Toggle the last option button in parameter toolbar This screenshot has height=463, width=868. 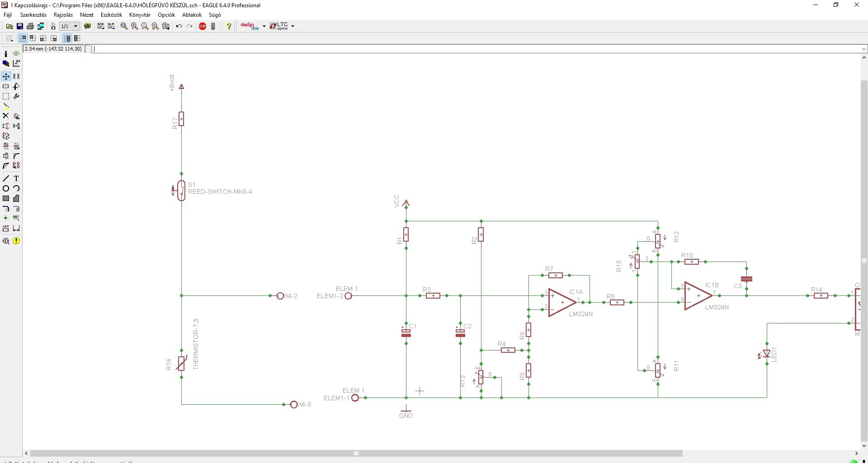[x=77, y=38]
